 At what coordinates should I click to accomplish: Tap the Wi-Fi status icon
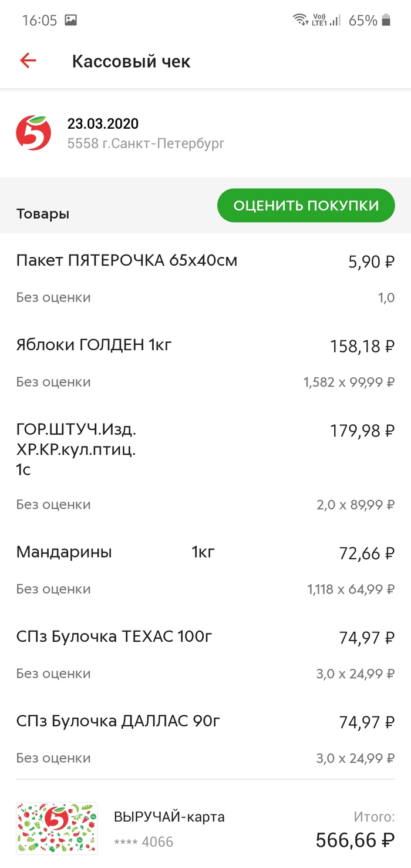(301, 20)
